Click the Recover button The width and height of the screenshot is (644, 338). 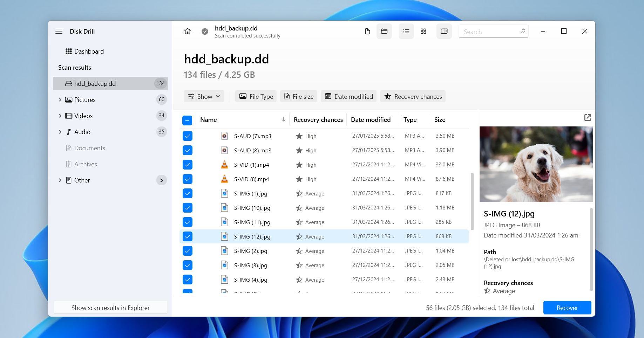pyautogui.click(x=567, y=308)
